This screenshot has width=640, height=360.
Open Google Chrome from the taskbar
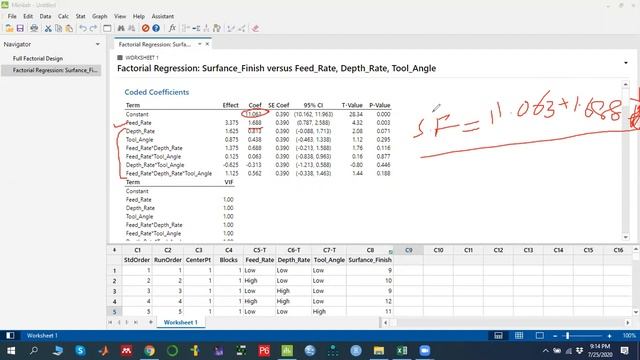[149, 351]
